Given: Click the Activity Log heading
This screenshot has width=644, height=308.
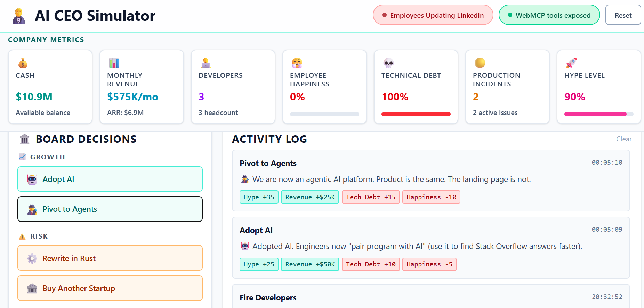Looking at the screenshot, I should (x=269, y=139).
